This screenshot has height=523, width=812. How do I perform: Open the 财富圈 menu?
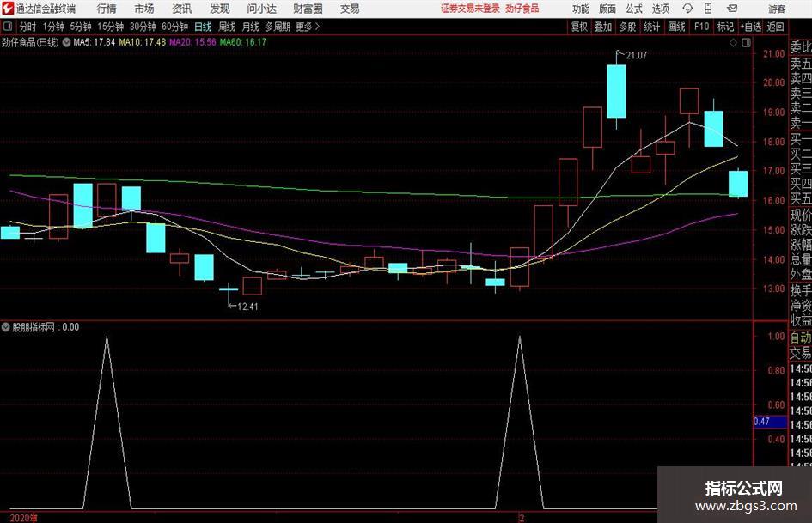tap(308, 9)
